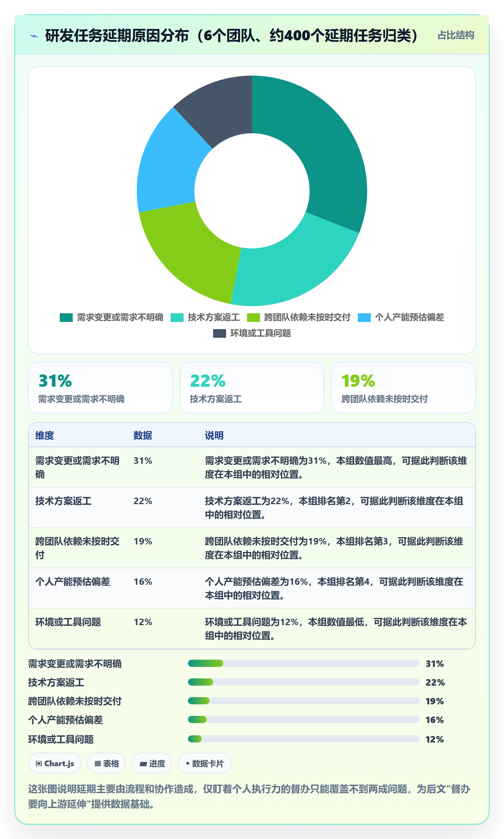The image size is (504, 839).
Task: Click the 个人产能预估偏差 16% progress bar
Action: (304, 719)
